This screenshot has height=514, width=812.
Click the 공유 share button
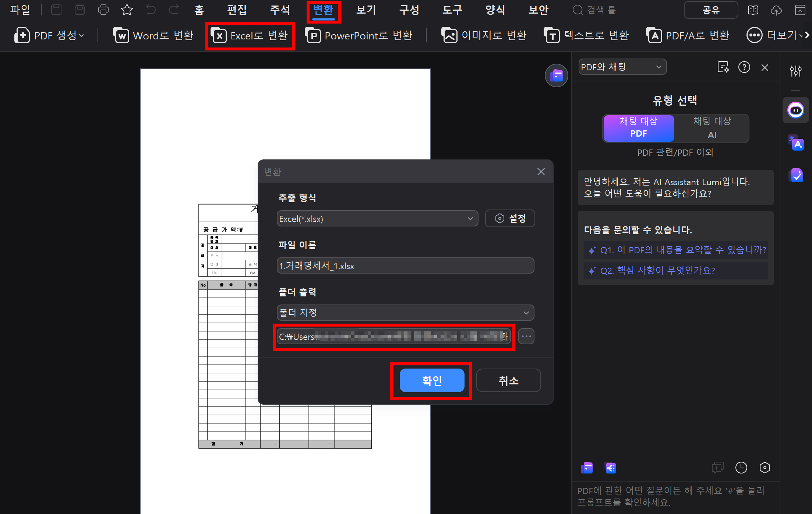click(x=711, y=10)
